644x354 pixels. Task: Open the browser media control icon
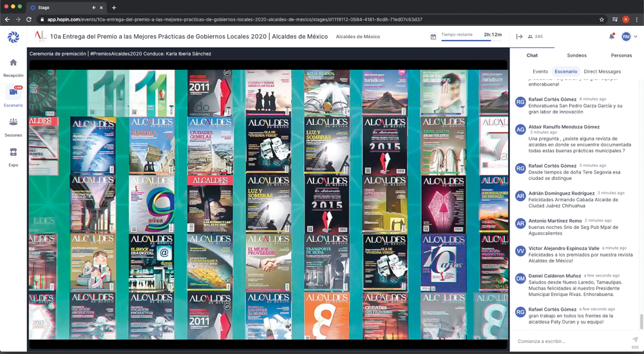(x=615, y=19)
